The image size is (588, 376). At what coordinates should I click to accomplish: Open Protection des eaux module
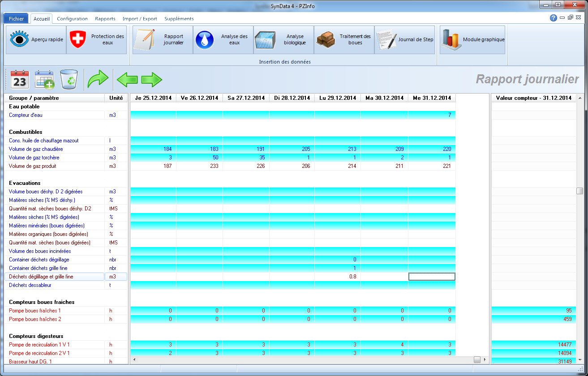[97, 40]
